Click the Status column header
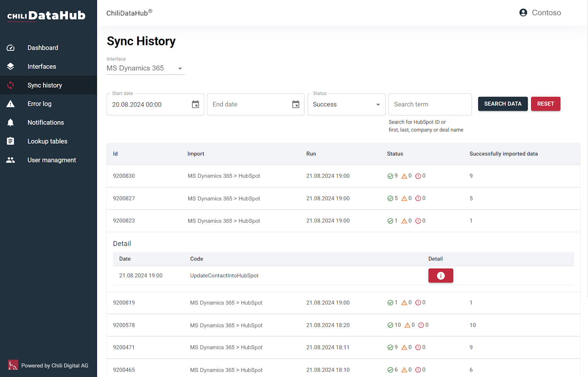This screenshot has height=377, width=588. (395, 154)
